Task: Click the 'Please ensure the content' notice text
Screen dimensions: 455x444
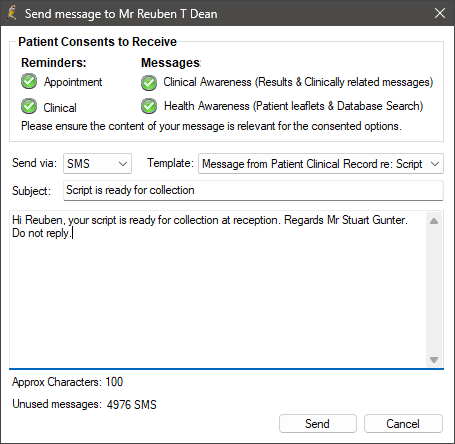Action: tap(211, 126)
